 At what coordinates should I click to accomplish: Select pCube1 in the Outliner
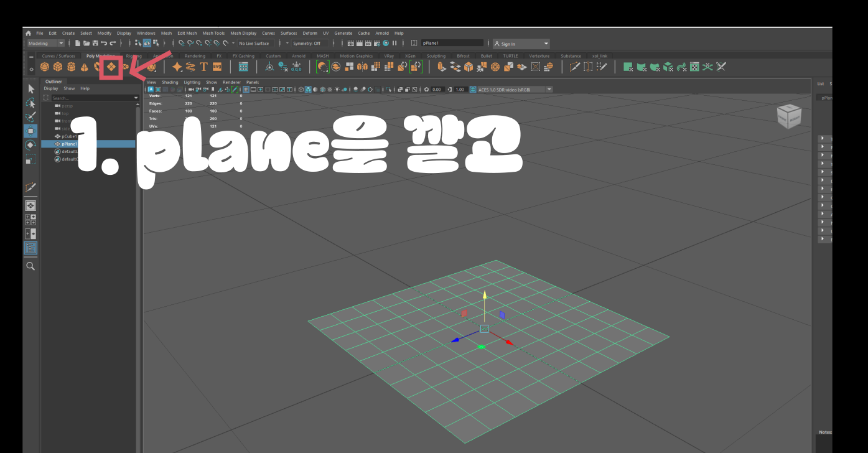68,136
